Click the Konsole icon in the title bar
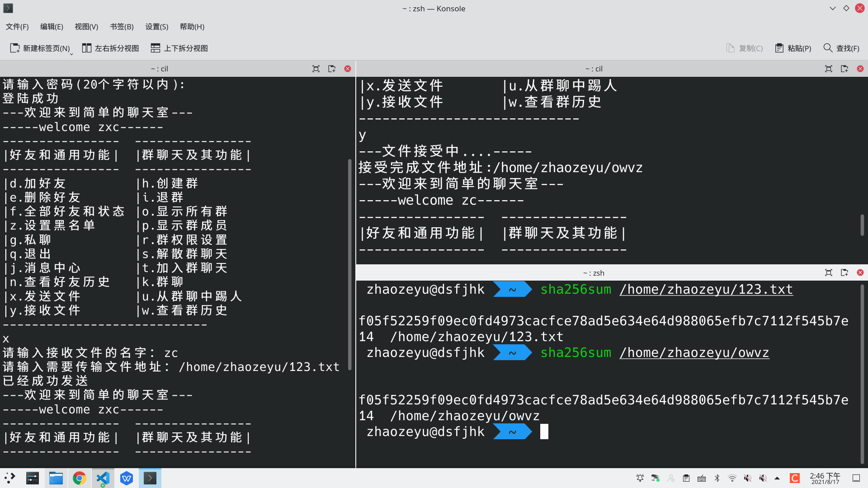The image size is (868, 488). click(8, 8)
